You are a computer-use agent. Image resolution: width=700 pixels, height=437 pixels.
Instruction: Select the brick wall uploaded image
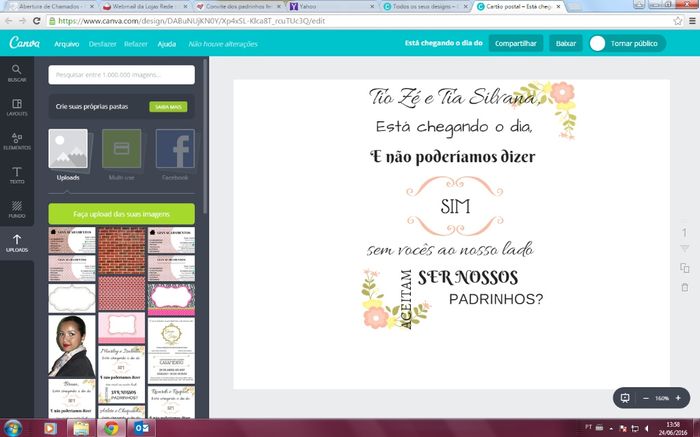coord(121,251)
